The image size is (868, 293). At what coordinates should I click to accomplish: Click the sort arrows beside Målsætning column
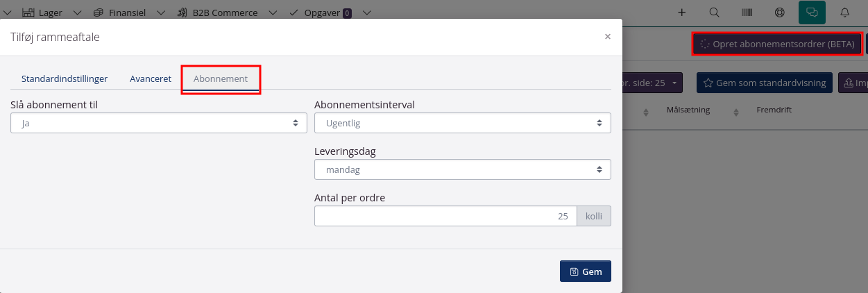[x=647, y=112]
